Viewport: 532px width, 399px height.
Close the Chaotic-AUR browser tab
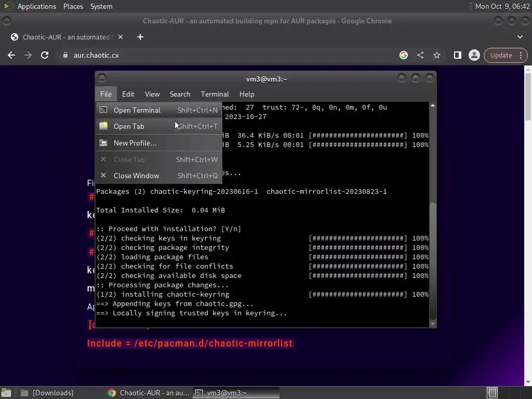(121, 37)
